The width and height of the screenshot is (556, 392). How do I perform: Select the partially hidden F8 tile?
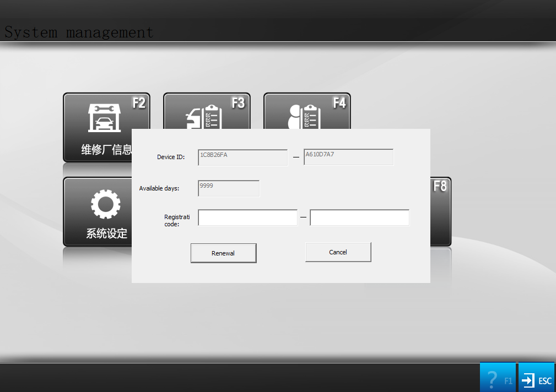click(x=440, y=212)
